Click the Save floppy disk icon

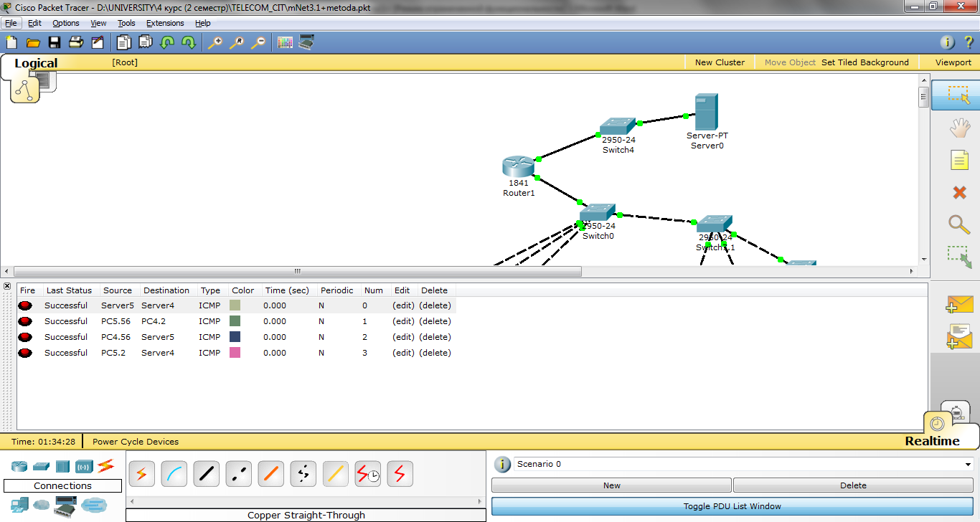[55, 43]
